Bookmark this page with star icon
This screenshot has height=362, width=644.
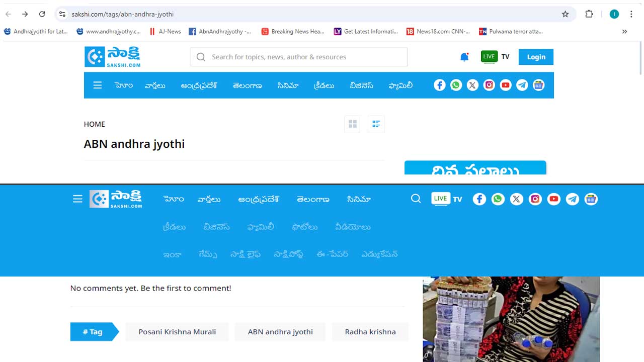(x=566, y=14)
